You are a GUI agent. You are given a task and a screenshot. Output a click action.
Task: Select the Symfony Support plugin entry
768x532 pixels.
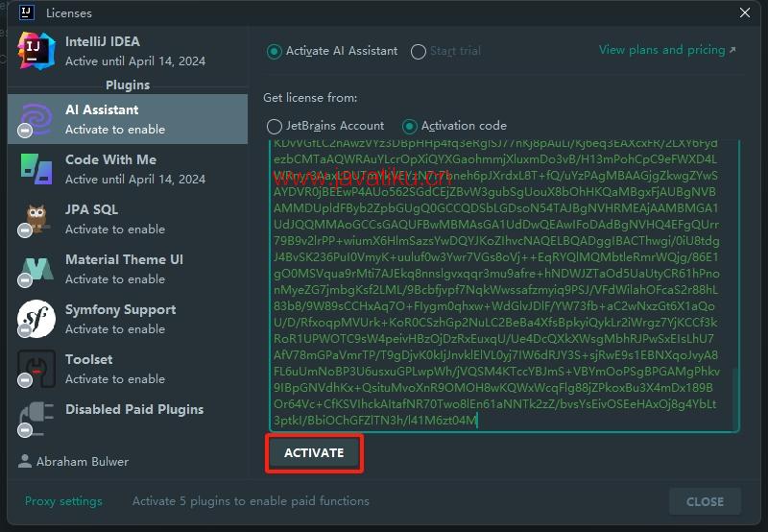click(x=128, y=319)
